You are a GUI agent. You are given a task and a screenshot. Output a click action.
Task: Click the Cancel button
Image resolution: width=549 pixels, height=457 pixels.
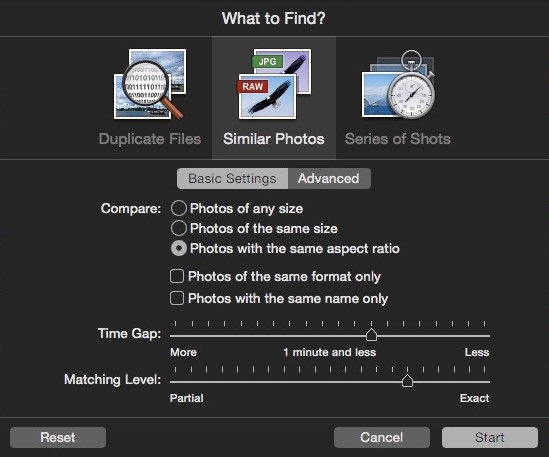point(382,437)
